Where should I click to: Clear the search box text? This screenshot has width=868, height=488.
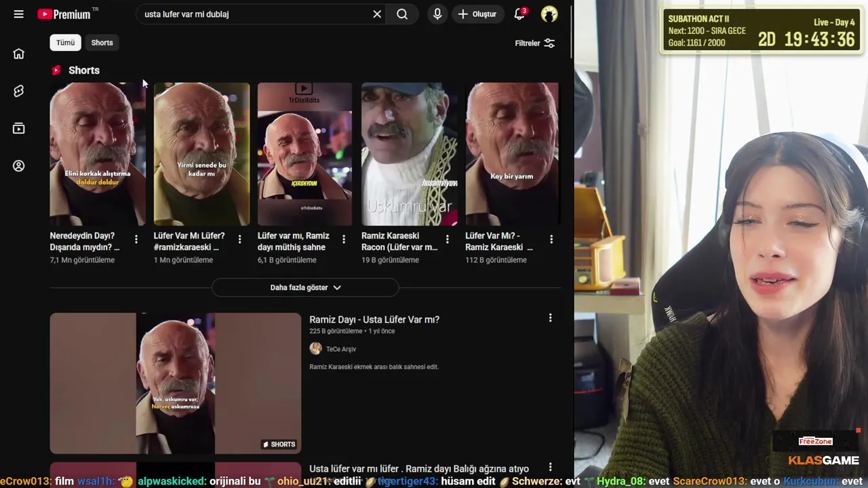(x=377, y=14)
